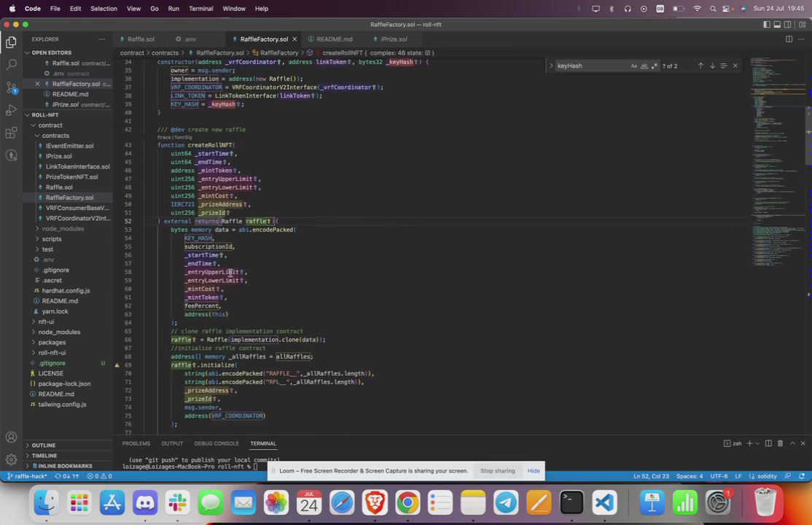Image resolution: width=812 pixels, height=525 pixels.
Task: Click raffle-hack branch in status bar
Action: point(27,476)
